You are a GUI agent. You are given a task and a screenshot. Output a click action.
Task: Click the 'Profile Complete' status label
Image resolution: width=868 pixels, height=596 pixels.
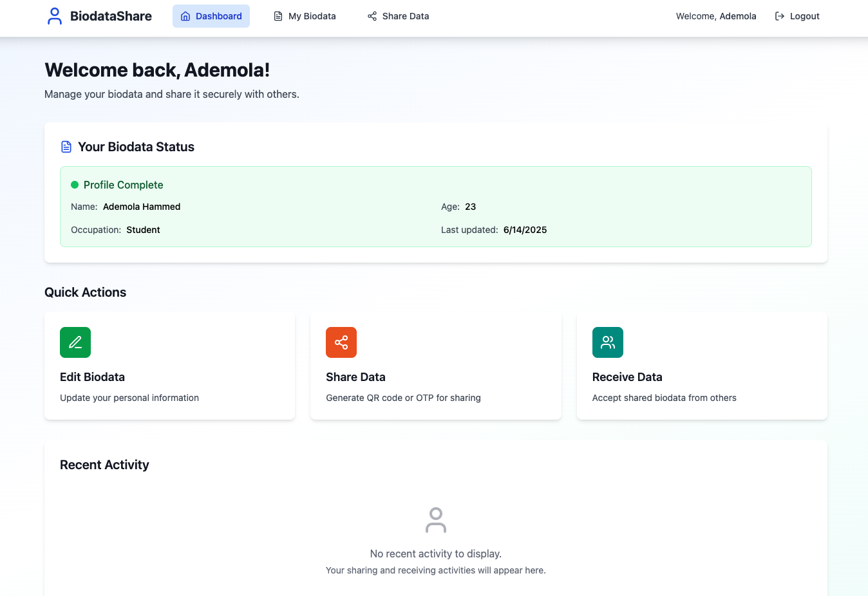click(124, 185)
